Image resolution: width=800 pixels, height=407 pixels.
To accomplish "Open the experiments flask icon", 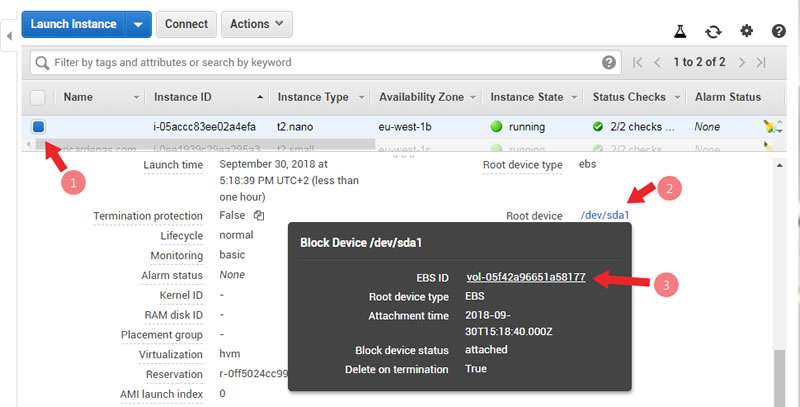I will (x=680, y=32).
